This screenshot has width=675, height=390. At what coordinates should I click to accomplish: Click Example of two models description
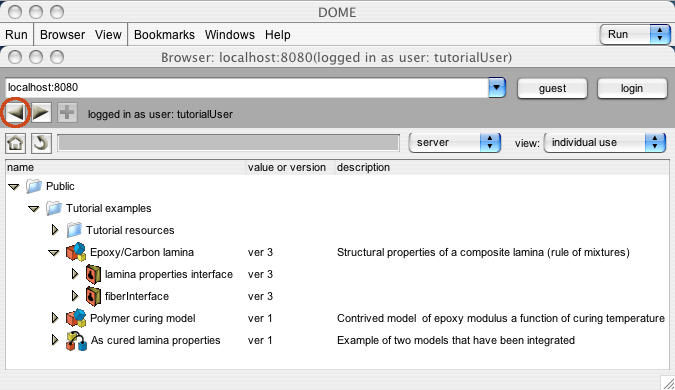pos(456,340)
